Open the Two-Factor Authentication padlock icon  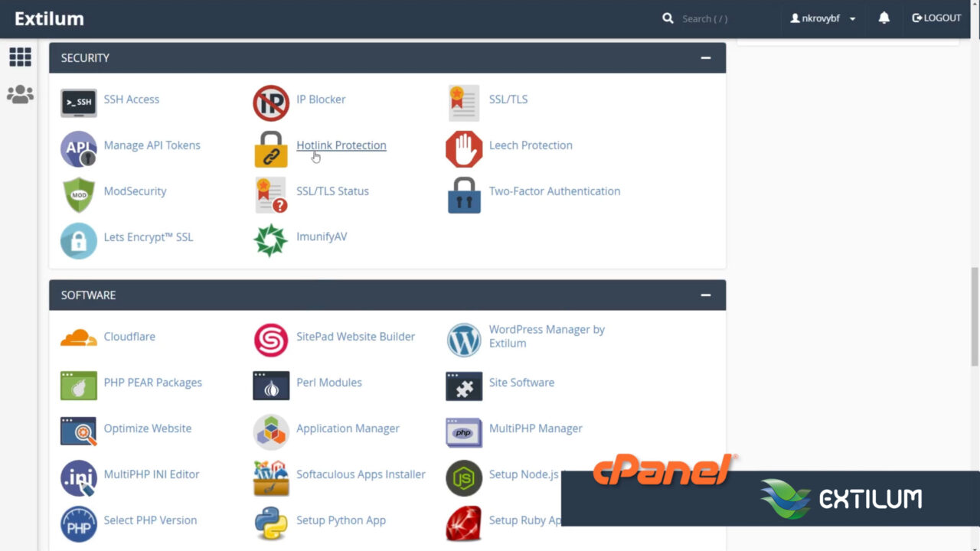(x=464, y=195)
